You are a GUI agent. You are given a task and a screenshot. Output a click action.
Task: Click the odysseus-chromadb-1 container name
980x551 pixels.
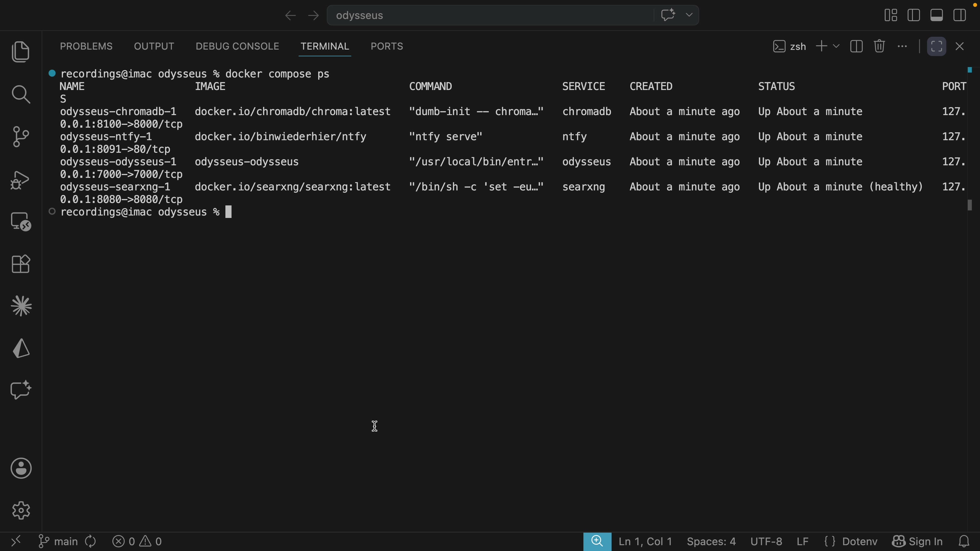pyautogui.click(x=118, y=111)
